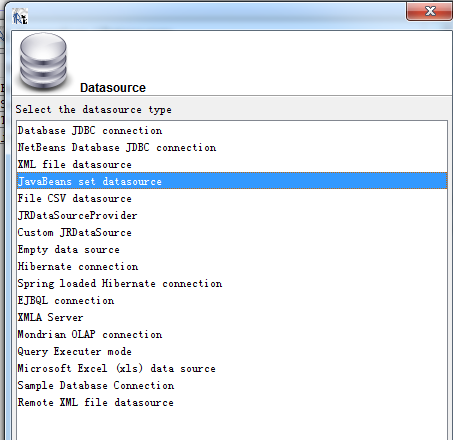Select Query Executer mode

232,352
